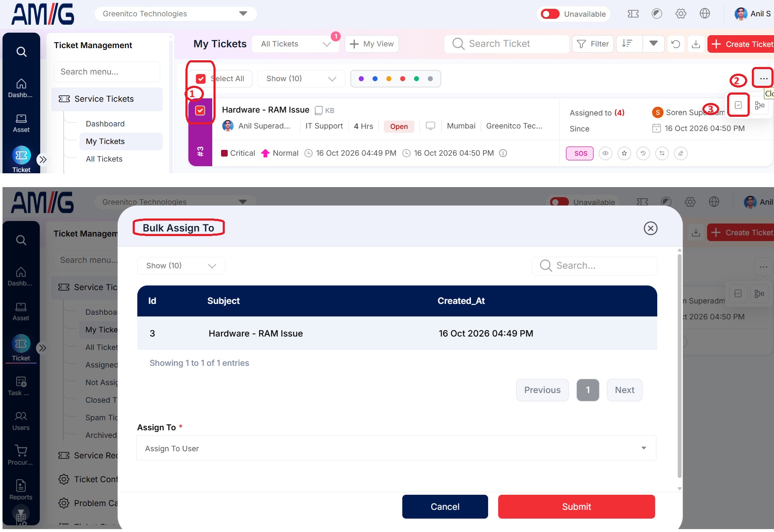This screenshot has width=774, height=532.
Task: Add a new My View
Action: [371, 44]
